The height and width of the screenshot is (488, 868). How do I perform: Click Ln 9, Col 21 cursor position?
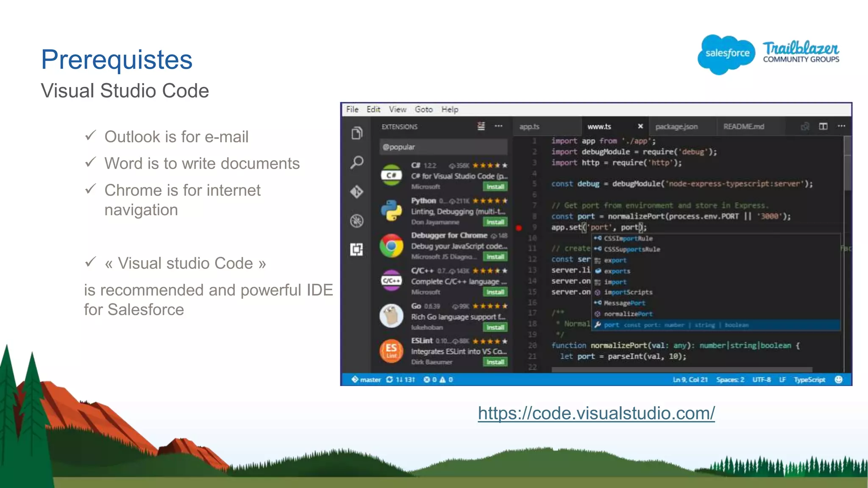click(690, 380)
